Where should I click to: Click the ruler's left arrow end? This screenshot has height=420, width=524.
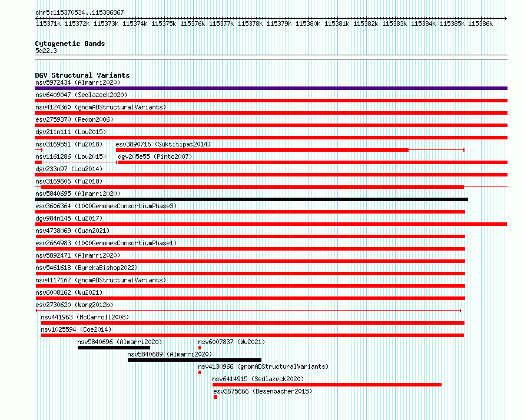pos(37,18)
